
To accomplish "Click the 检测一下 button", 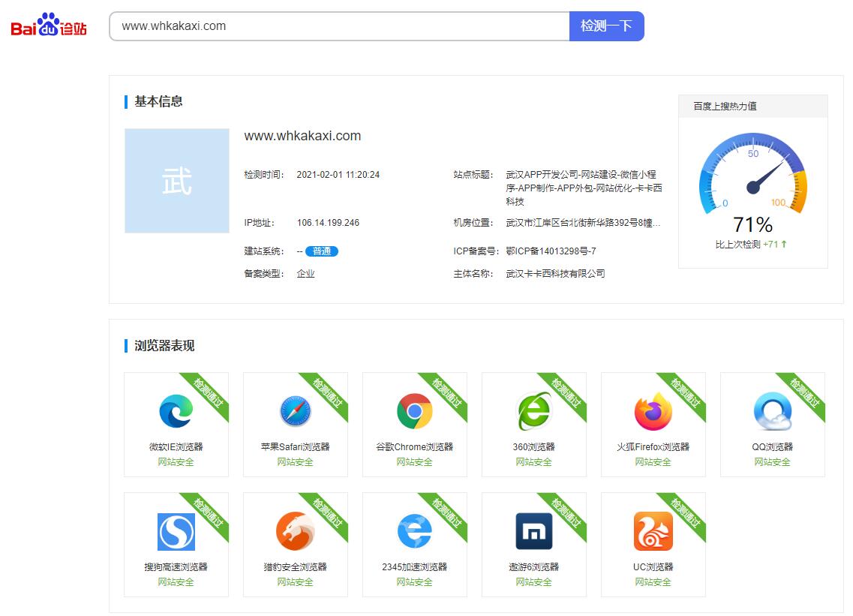I will point(607,26).
